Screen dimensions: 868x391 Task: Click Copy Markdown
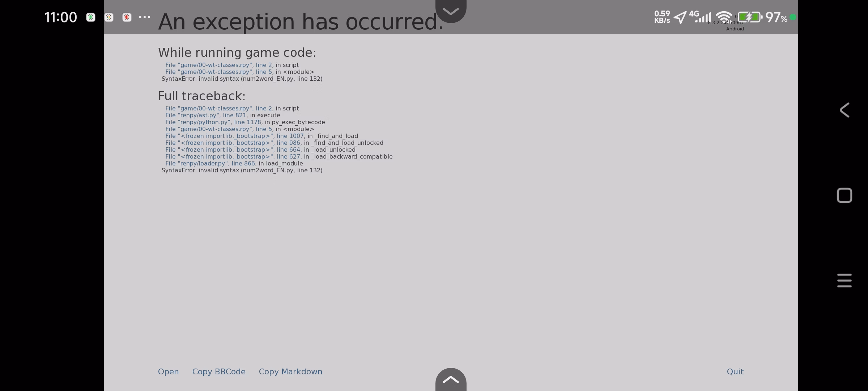click(290, 372)
